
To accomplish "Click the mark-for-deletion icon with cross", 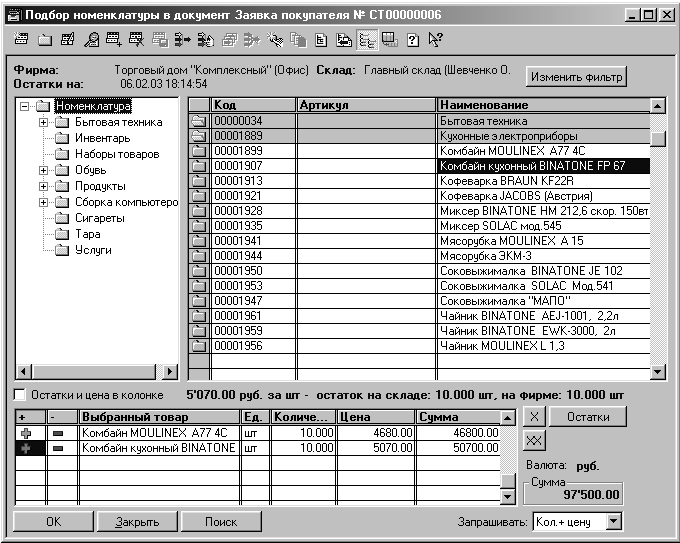I will [137, 39].
